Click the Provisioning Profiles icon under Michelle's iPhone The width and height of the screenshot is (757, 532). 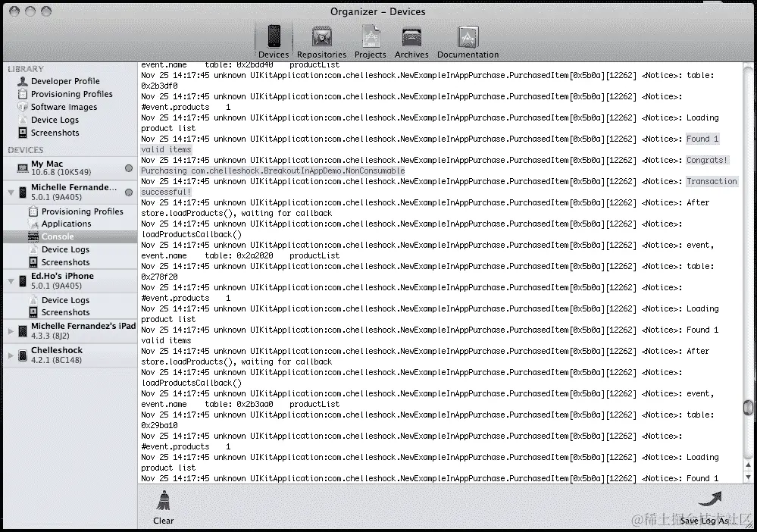point(33,211)
